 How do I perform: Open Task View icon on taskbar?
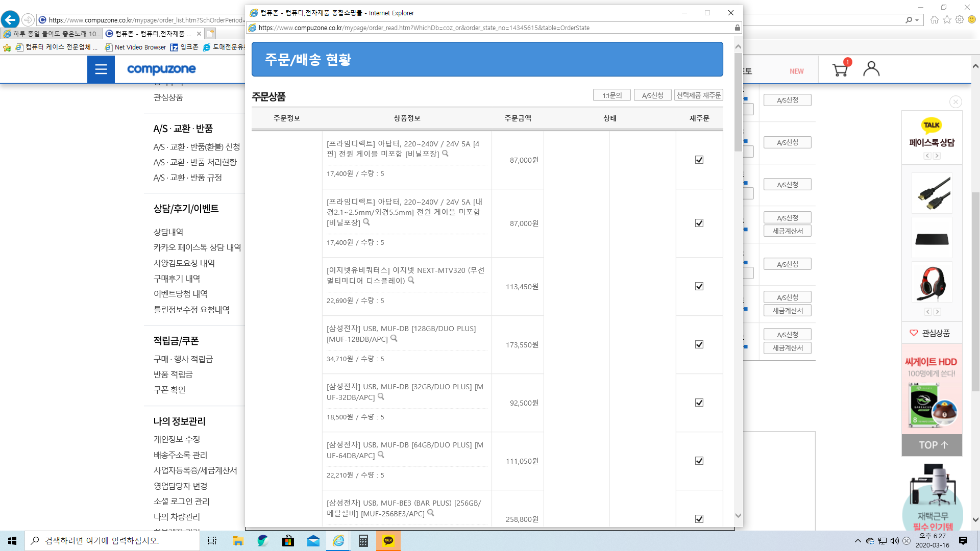click(x=212, y=541)
